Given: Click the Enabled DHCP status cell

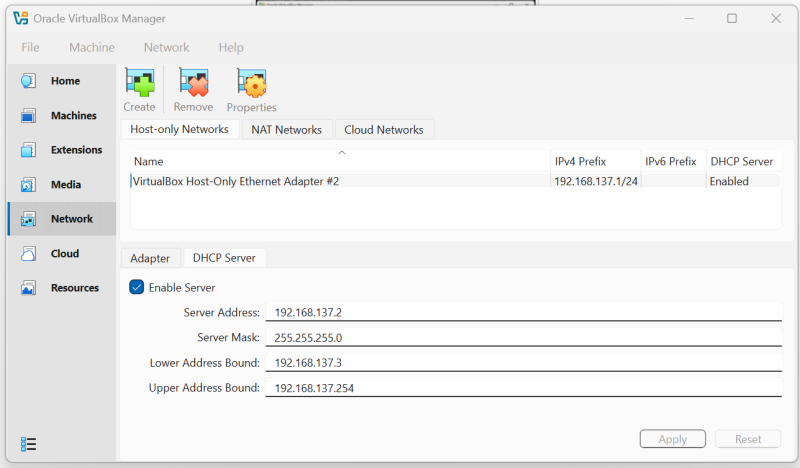Looking at the screenshot, I should point(744,181).
